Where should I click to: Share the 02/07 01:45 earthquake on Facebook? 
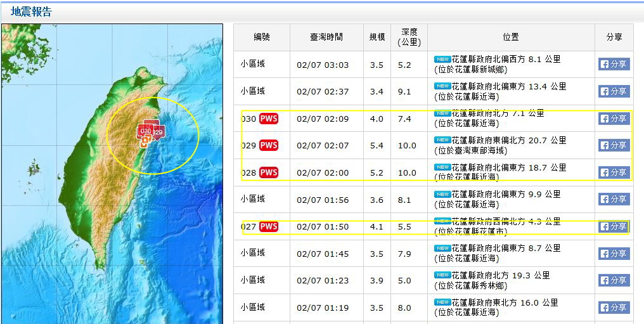pyautogui.click(x=614, y=254)
